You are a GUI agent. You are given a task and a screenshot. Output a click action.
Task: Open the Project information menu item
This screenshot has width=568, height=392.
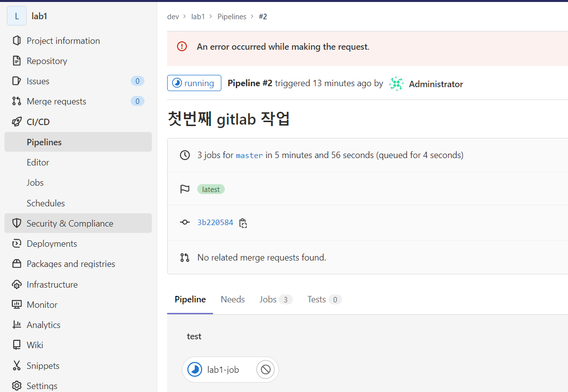click(78, 40)
